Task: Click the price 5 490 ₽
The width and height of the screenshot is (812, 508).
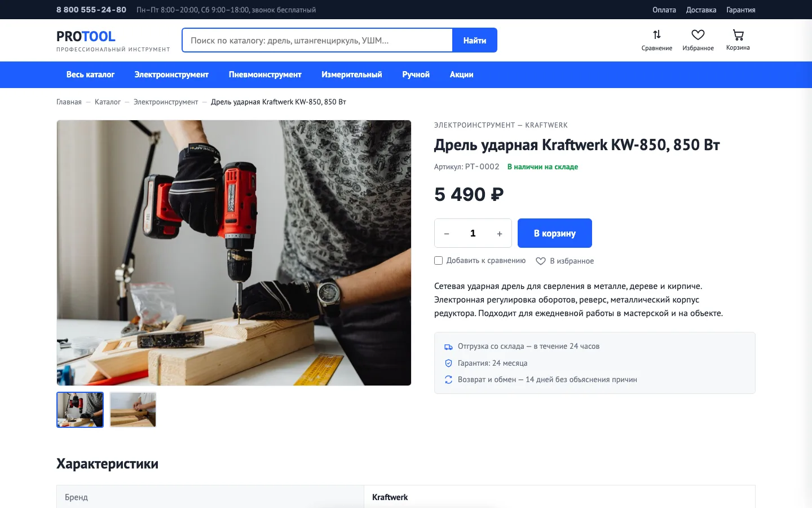Action: 469,194
